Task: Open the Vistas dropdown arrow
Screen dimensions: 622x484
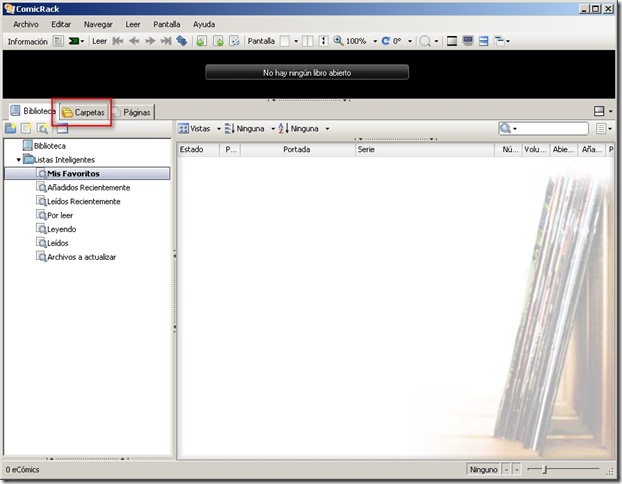Action: (x=219, y=129)
